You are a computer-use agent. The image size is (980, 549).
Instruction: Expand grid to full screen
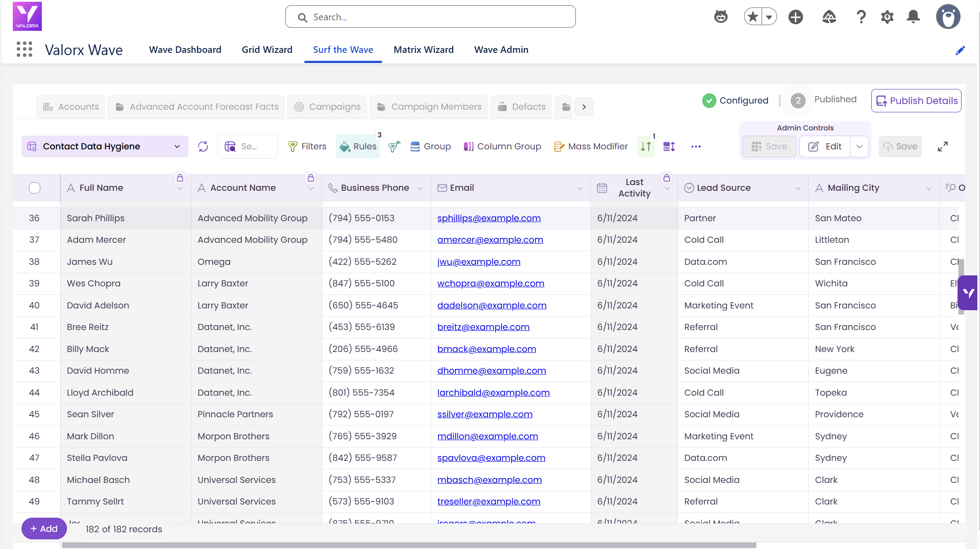943,146
